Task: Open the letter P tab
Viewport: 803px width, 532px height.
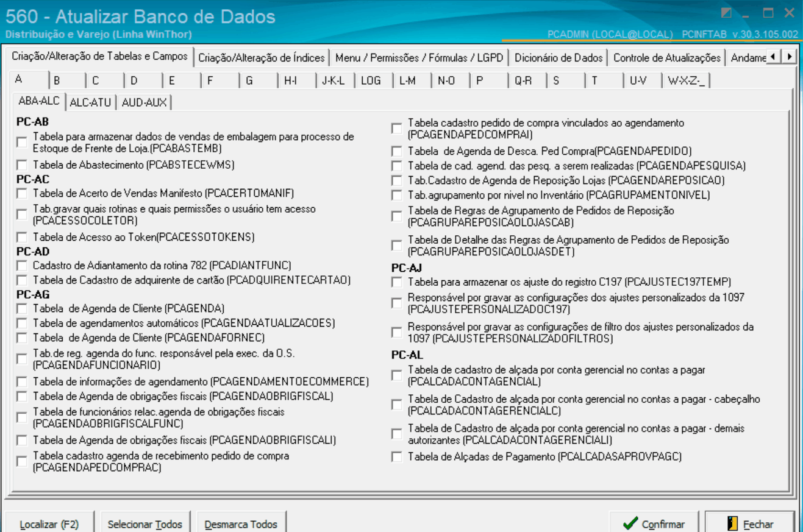Action: coord(490,80)
